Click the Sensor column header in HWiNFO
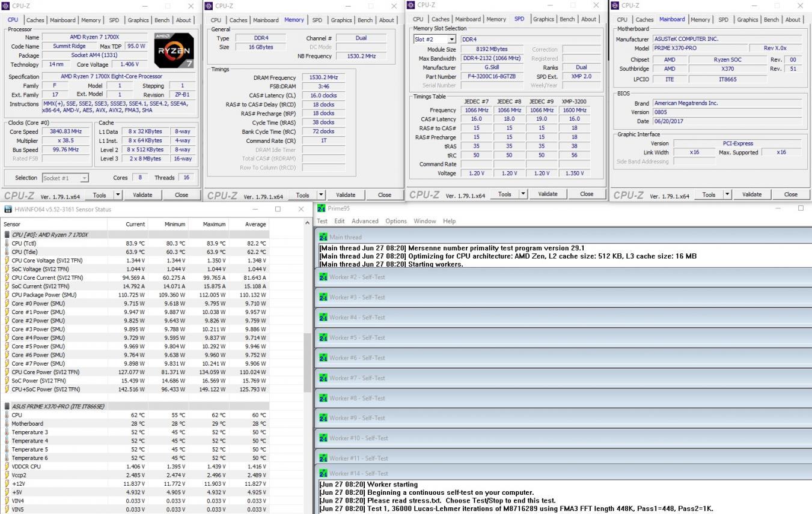The width and height of the screenshot is (812, 514). click(54, 224)
